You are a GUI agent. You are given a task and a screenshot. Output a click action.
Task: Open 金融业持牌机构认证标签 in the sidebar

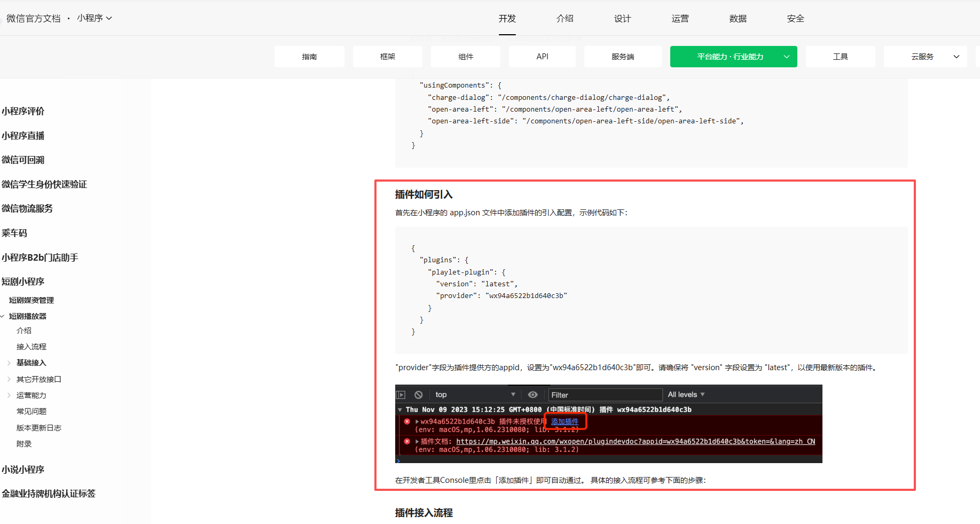[x=49, y=494]
